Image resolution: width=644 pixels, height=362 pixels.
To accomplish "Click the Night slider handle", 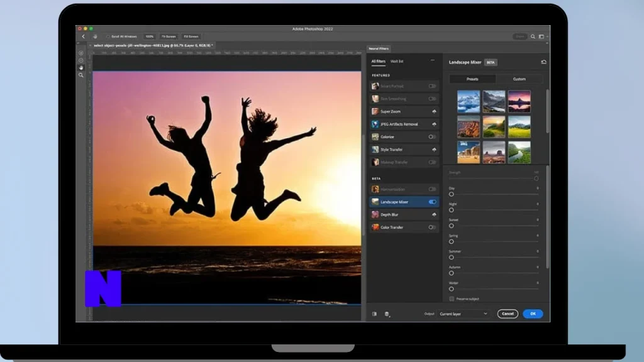I will [452, 210].
